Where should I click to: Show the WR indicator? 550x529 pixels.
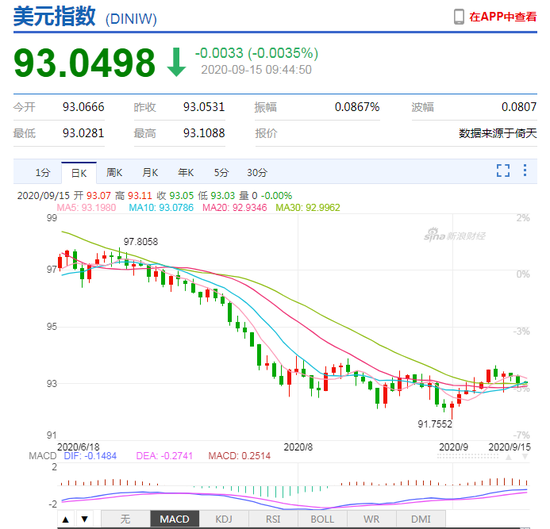click(x=372, y=519)
